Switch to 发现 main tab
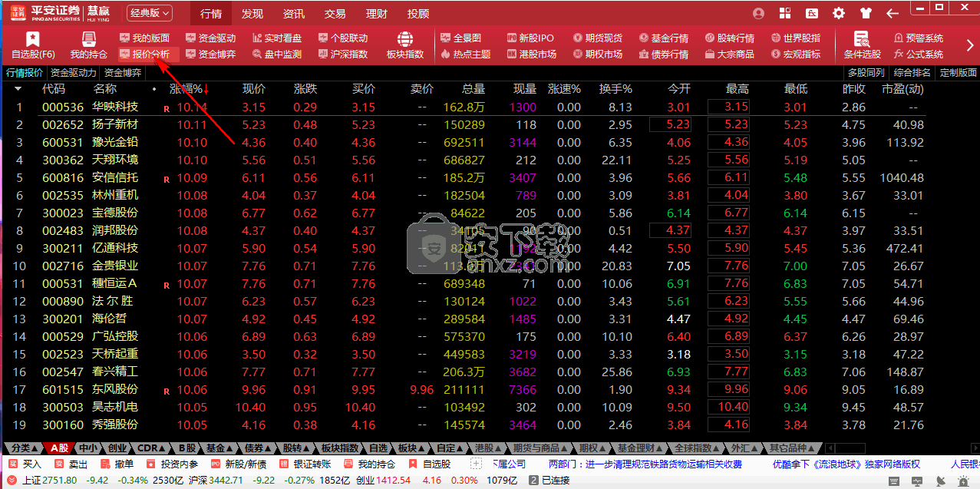 click(x=252, y=13)
